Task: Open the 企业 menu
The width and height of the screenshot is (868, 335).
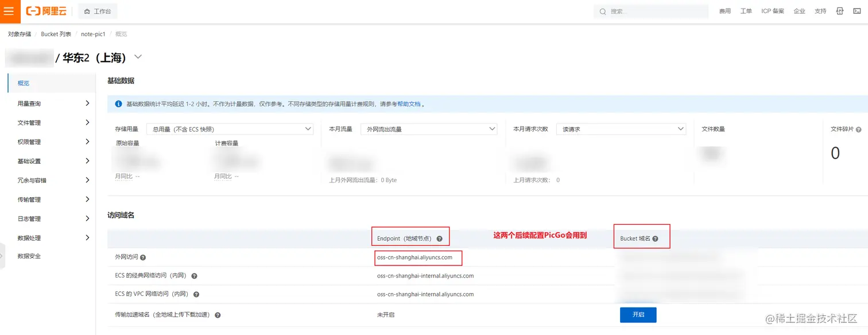Action: (x=800, y=11)
